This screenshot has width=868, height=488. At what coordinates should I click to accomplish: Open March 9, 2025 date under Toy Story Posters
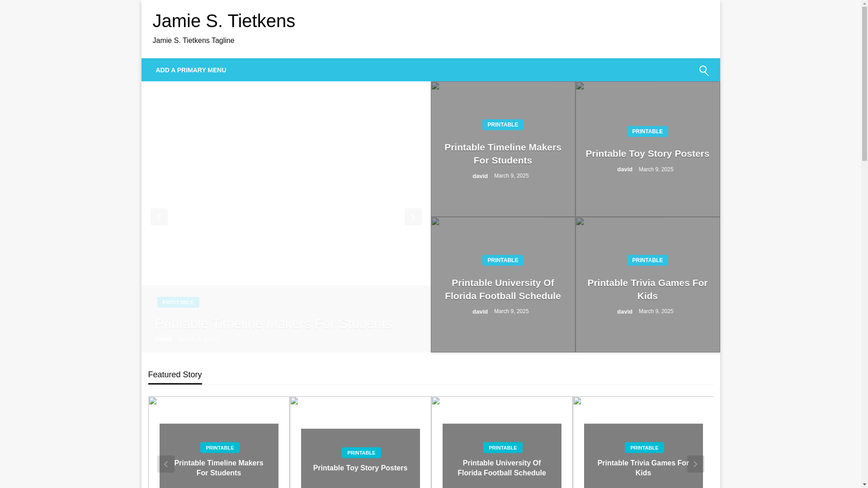656,169
